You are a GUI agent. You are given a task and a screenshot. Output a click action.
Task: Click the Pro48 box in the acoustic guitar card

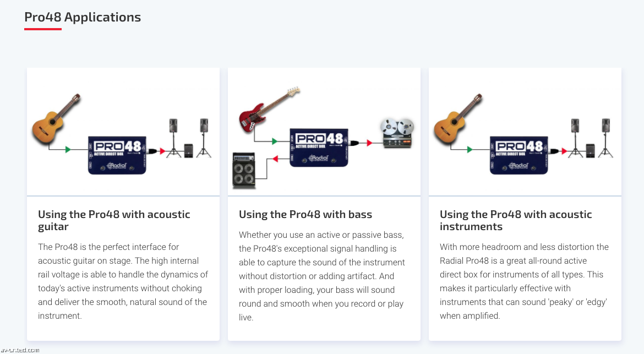[118, 154]
